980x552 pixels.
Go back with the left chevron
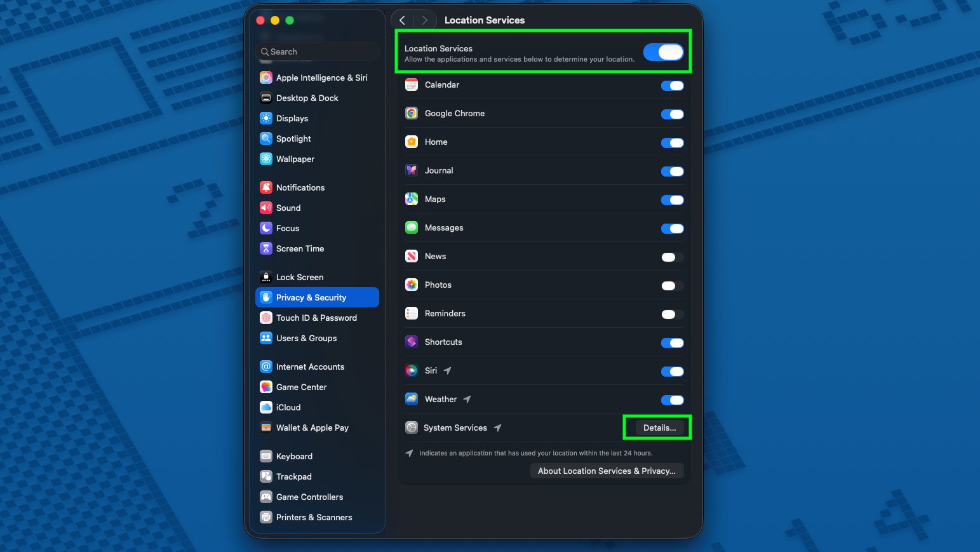click(402, 20)
